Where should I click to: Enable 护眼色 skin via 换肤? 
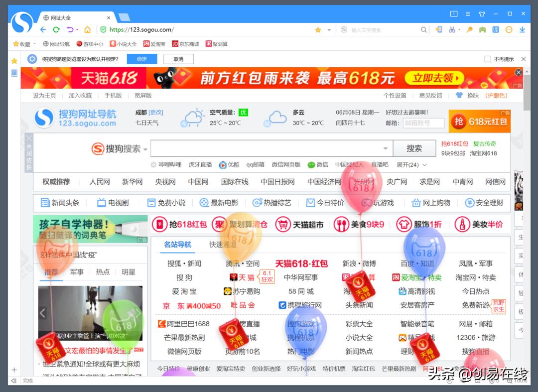pyautogui.click(x=496, y=96)
